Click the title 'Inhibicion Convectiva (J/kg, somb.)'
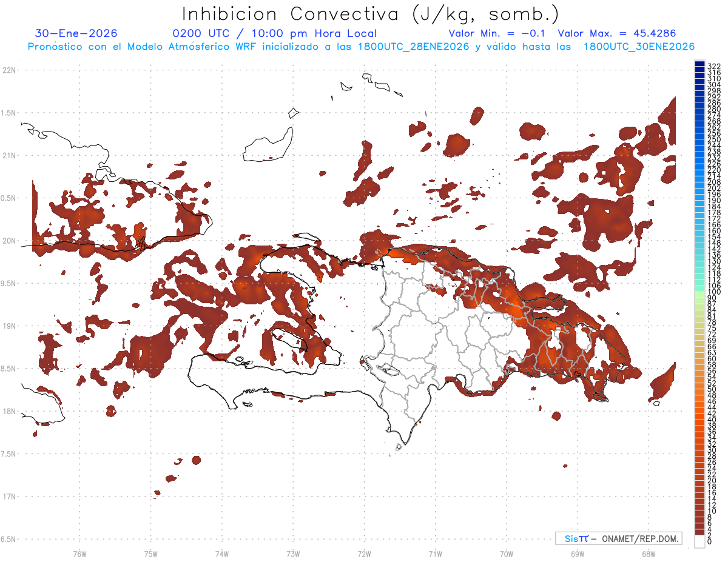 click(371, 14)
